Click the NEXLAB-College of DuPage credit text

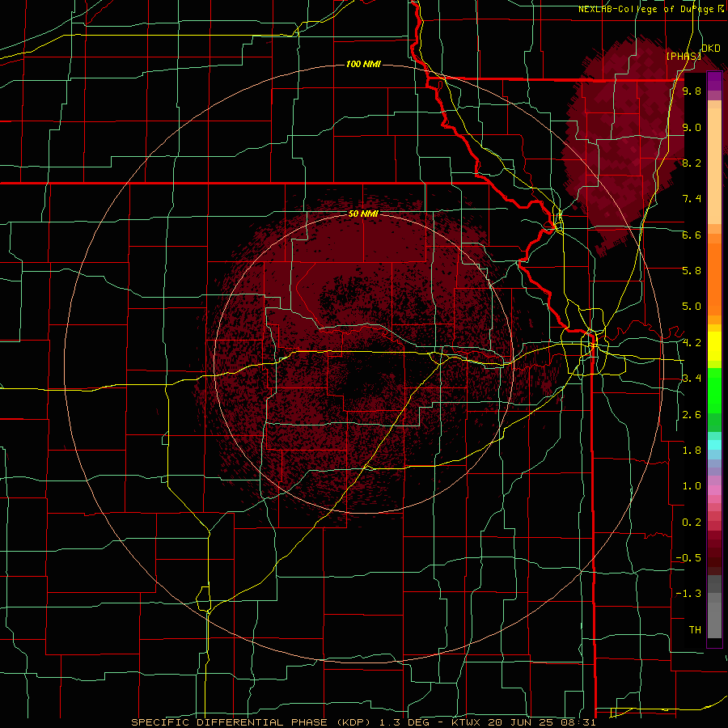tap(645, 9)
